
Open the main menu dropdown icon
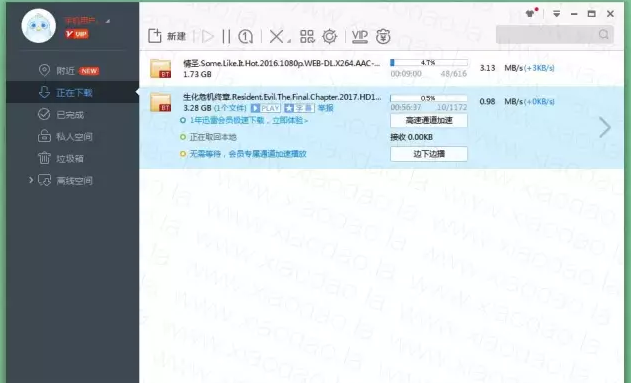click(557, 14)
